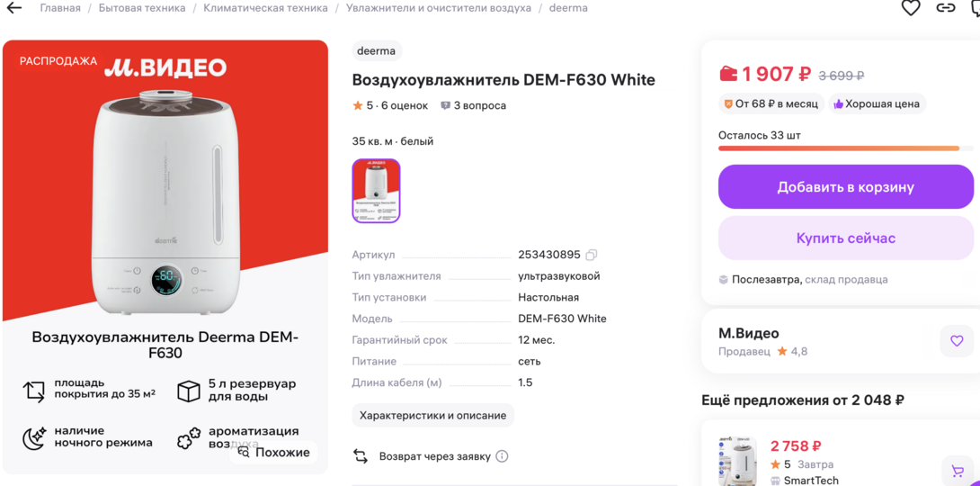This screenshot has height=486, width=980.
Task: Click the Хорошая цена badge
Action: click(x=877, y=103)
